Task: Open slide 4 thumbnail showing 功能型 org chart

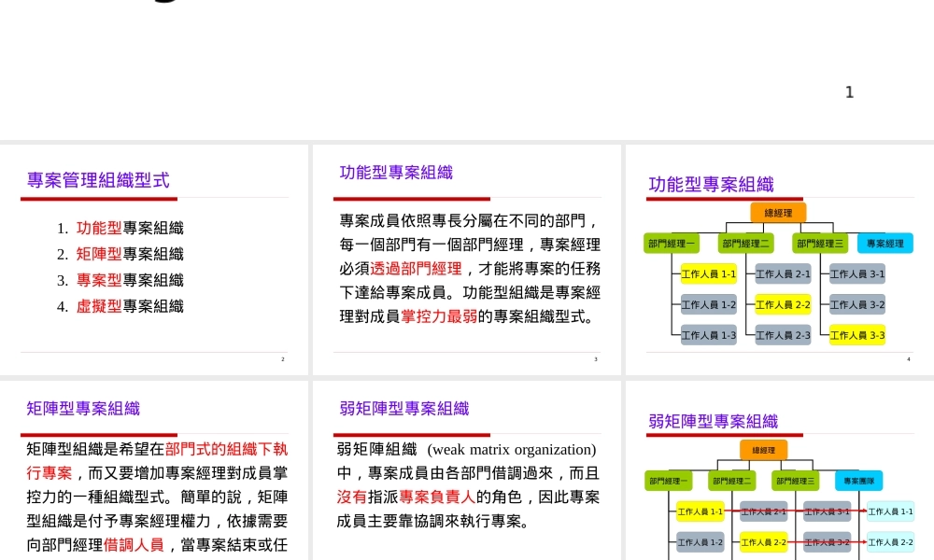Action: 780,259
